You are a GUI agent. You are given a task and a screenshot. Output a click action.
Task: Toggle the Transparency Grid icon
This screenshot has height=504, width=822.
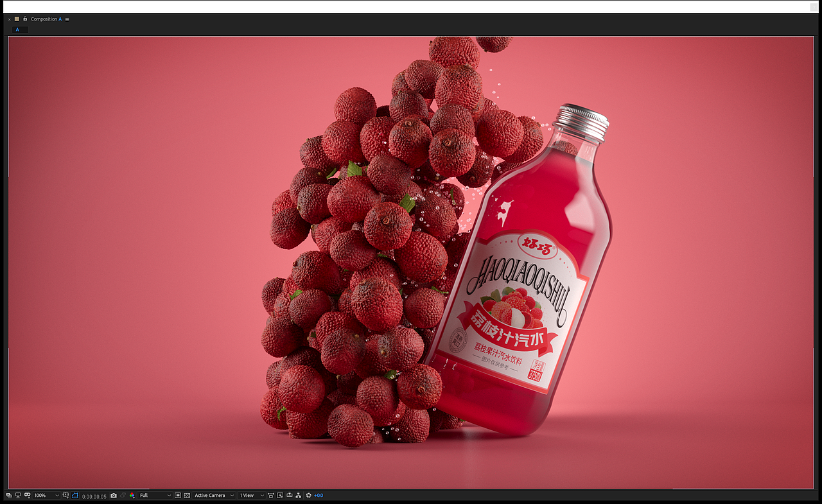(187, 496)
